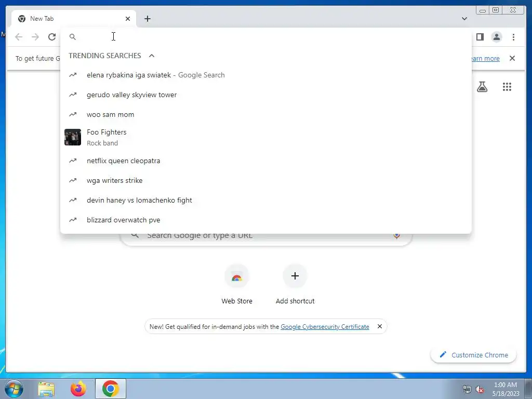Select the Foo Fighters rock band suggestion
532x399 pixels.
pyautogui.click(x=266, y=137)
